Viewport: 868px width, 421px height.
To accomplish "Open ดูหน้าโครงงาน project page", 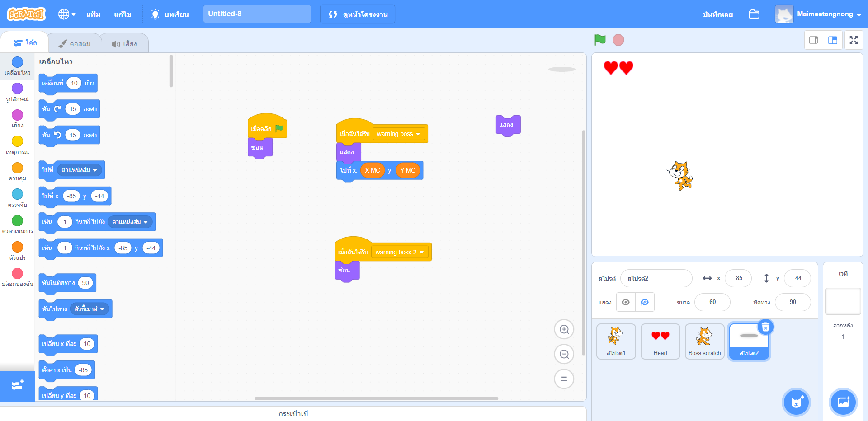I will (x=357, y=14).
